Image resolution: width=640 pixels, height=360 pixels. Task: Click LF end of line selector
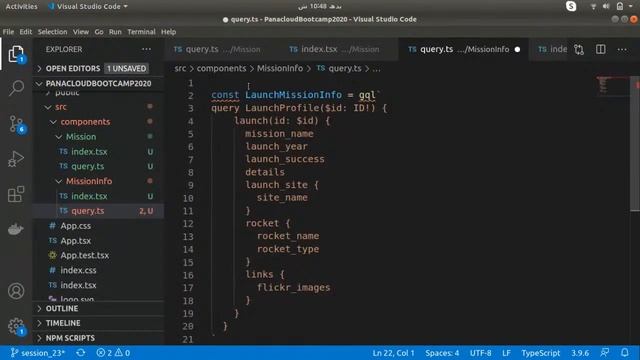tap(506, 353)
